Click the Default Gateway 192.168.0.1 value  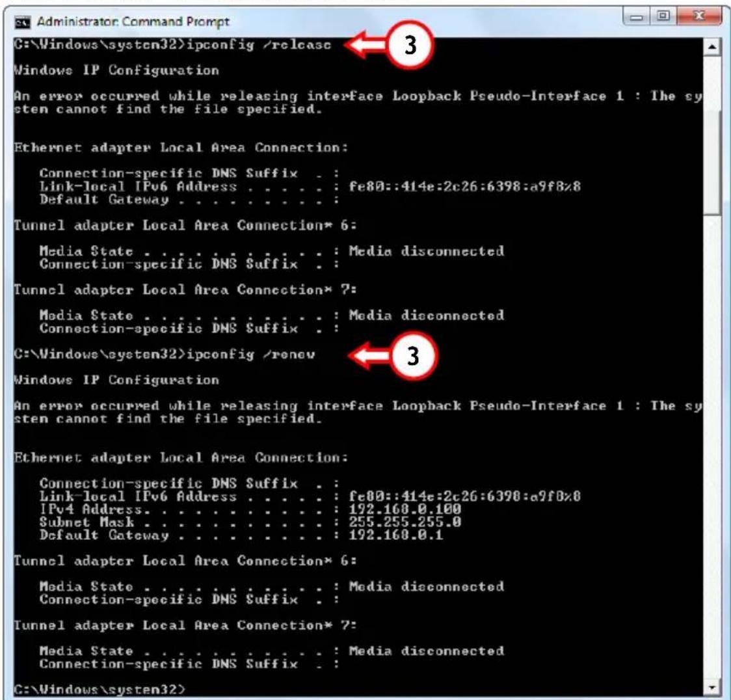(x=396, y=535)
